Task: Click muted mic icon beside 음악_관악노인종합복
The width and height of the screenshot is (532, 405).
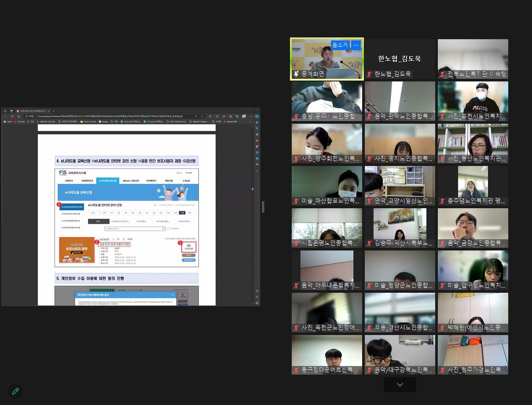Action: (369, 116)
